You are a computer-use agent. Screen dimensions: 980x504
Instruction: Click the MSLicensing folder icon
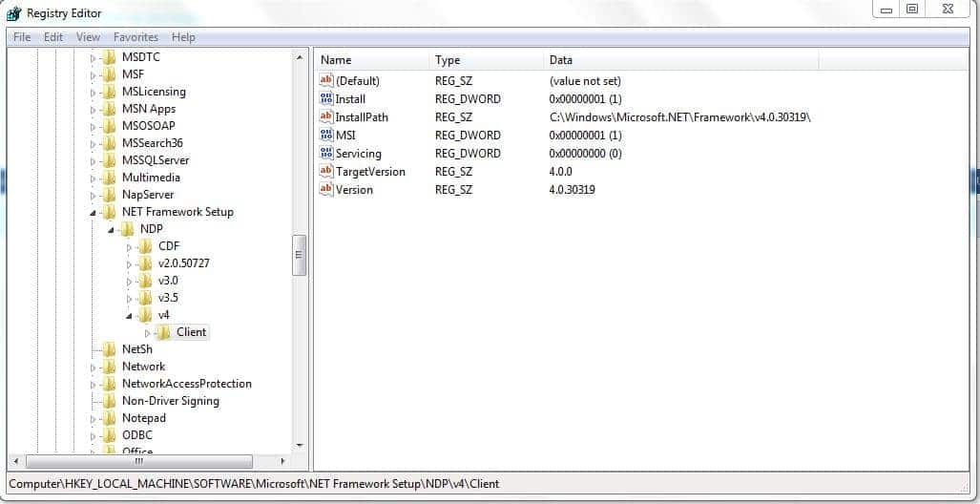(x=110, y=92)
